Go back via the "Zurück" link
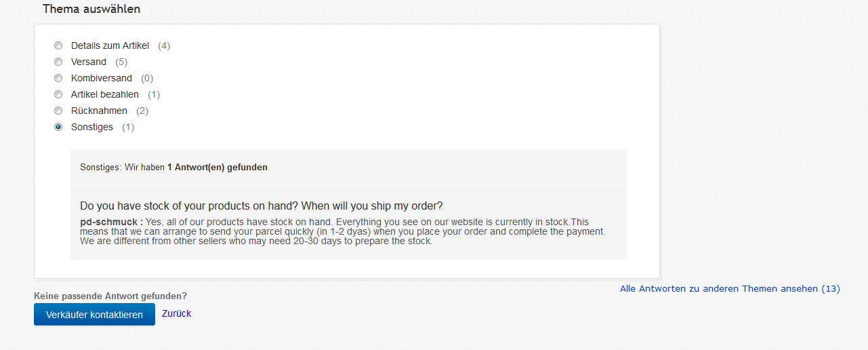The height and width of the screenshot is (350, 868). click(x=176, y=313)
